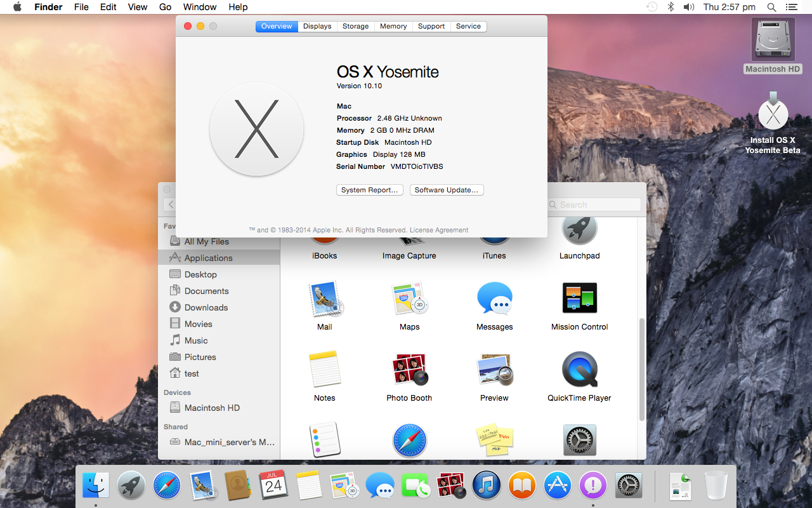Open the Apple menu
This screenshot has width=812, height=508.
pos(17,7)
